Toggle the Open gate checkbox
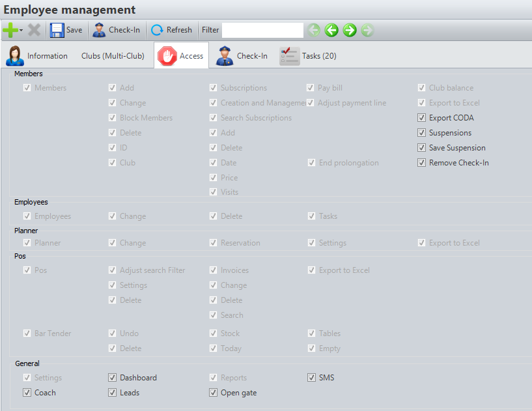Image resolution: width=532 pixels, height=411 pixels. pyautogui.click(x=214, y=393)
